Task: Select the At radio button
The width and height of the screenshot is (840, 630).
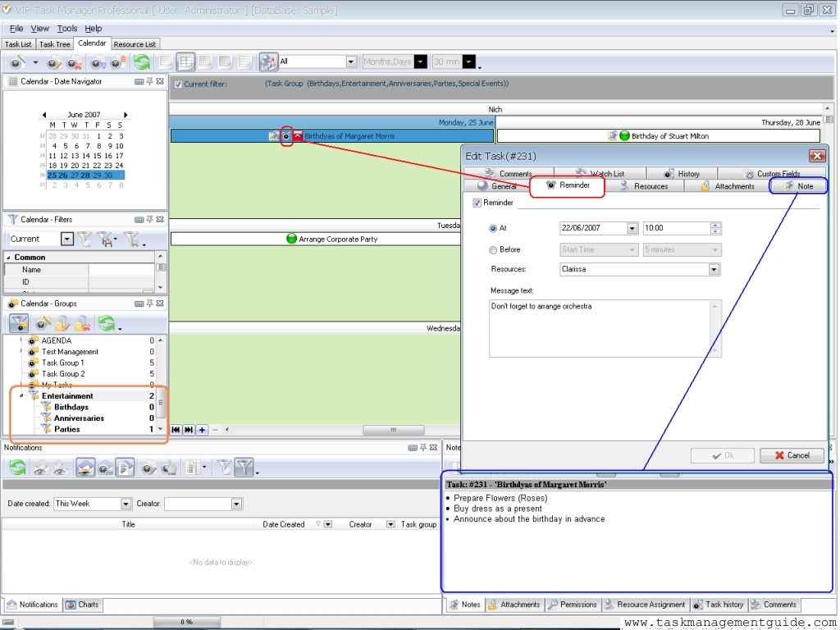Action: pyautogui.click(x=493, y=229)
